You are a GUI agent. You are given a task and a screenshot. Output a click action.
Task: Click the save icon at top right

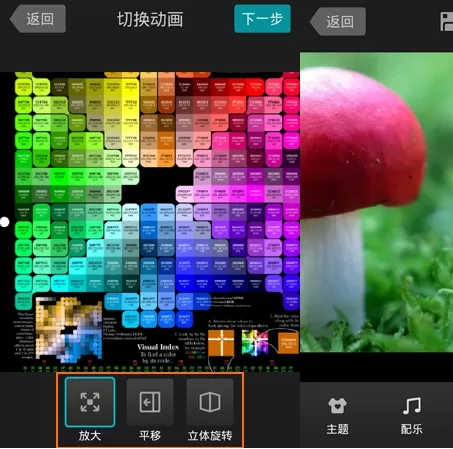click(447, 22)
